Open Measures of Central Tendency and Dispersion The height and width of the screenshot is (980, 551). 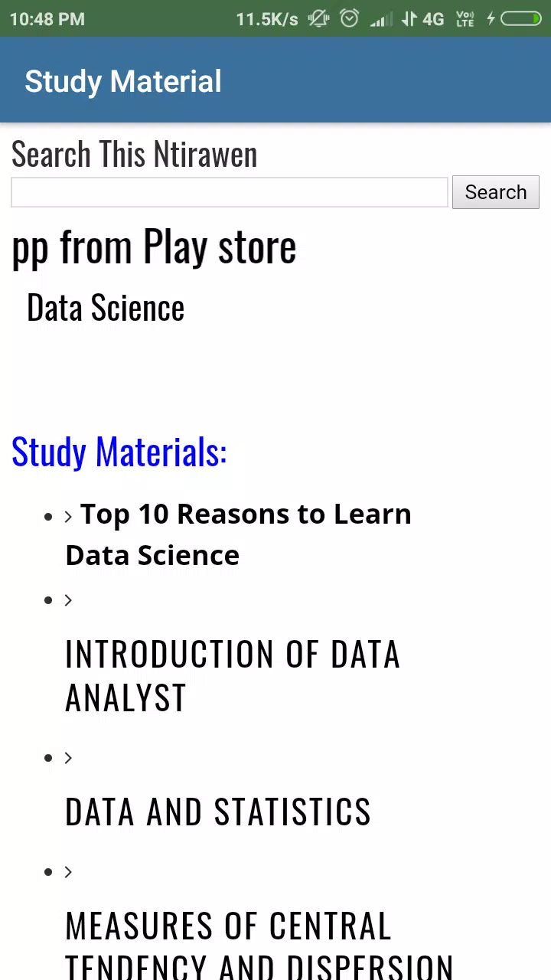(x=259, y=945)
